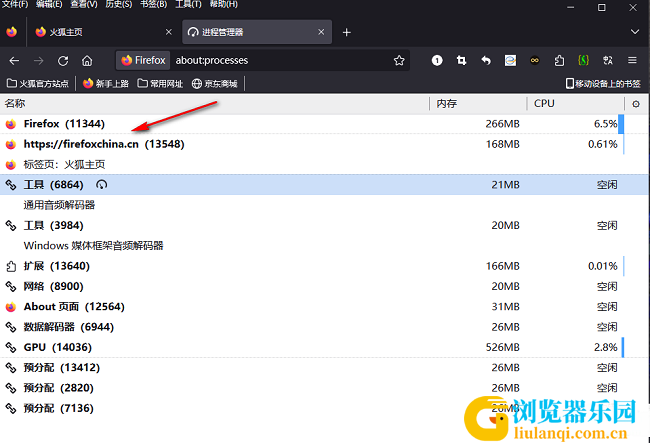The image size is (650, 443).
Task: Click the 266MB memory value
Action: [x=502, y=124]
